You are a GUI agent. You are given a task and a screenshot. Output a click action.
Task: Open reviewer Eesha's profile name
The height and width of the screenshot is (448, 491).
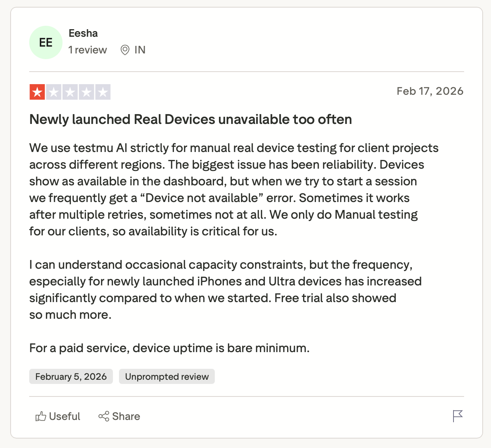pyautogui.click(x=83, y=33)
